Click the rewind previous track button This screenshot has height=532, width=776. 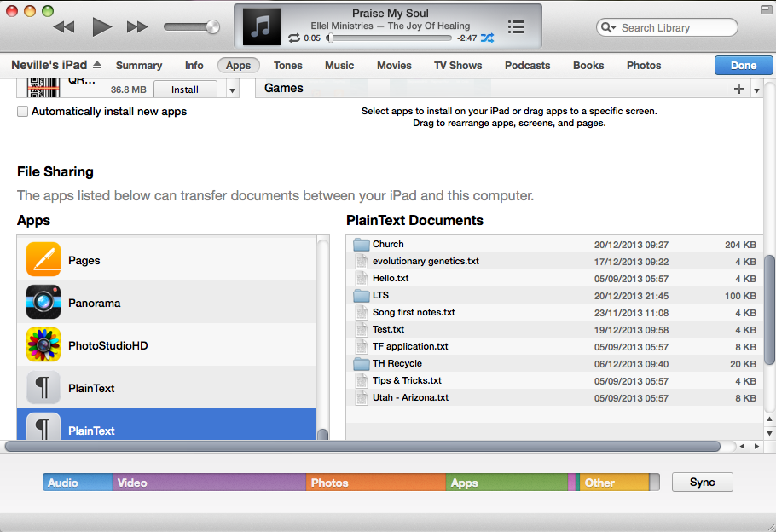(64, 26)
